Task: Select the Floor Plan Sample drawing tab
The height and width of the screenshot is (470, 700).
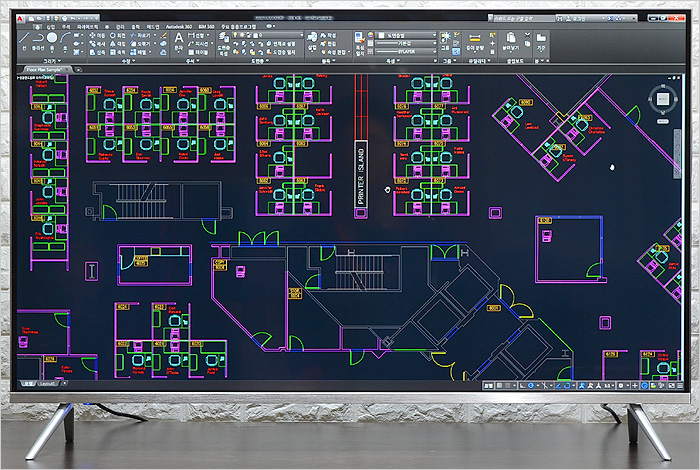Action: [45, 70]
